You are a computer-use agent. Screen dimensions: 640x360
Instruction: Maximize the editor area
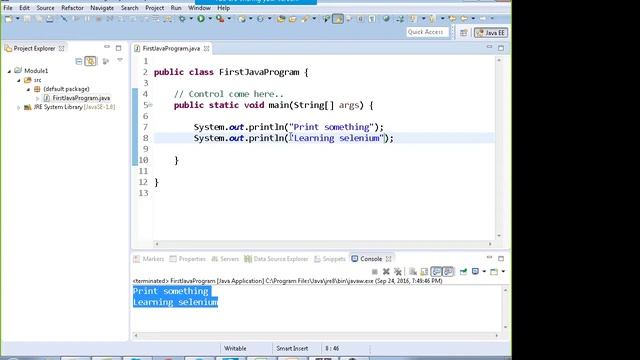tap(501, 48)
